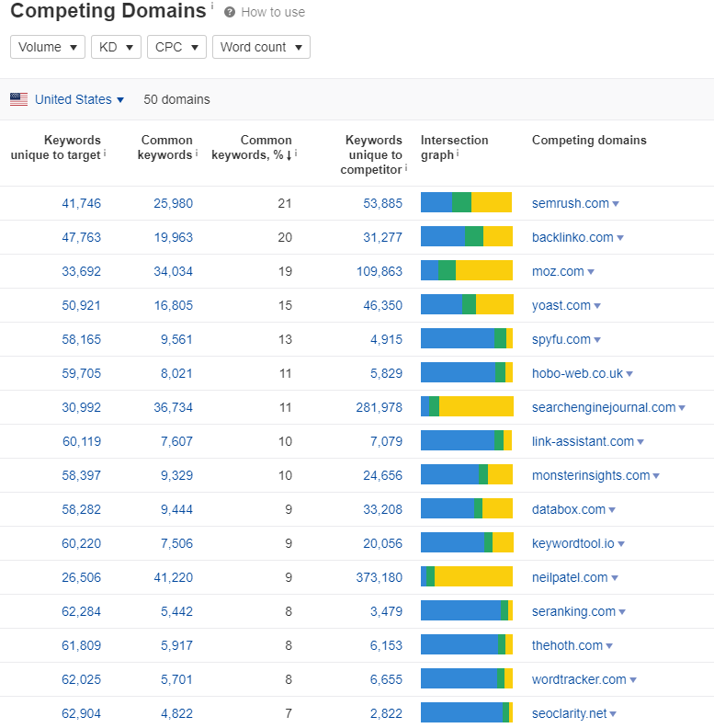Click 373,180 competitor keywords value
This screenshot has width=714, height=728.
coord(380,577)
